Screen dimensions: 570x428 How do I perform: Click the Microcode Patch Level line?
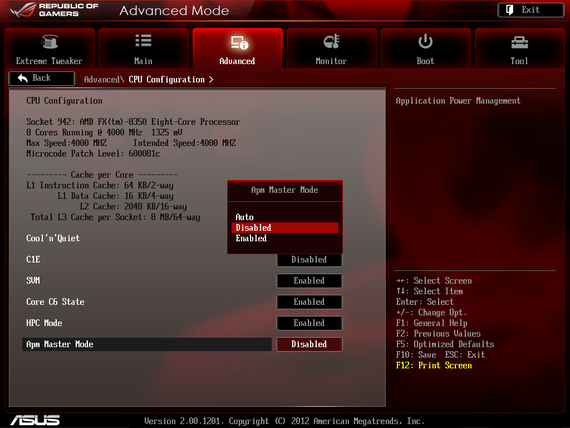pyautogui.click(x=93, y=153)
